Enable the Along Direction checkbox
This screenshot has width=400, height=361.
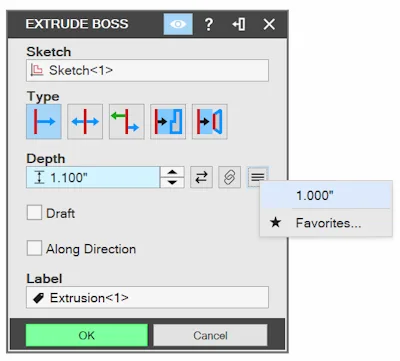pyautogui.click(x=34, y=248)
